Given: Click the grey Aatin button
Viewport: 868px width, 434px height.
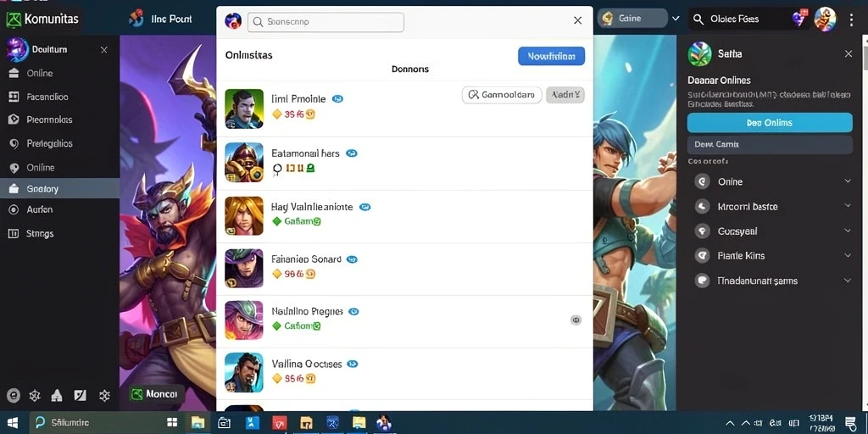Looking at the screenshot, I should [565, 95].
